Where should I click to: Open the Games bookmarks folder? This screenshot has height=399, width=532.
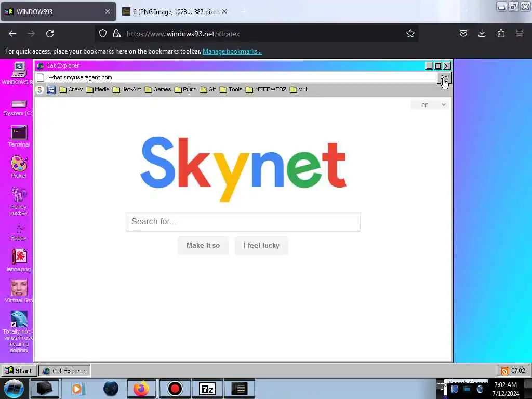(x=158, y=89)
